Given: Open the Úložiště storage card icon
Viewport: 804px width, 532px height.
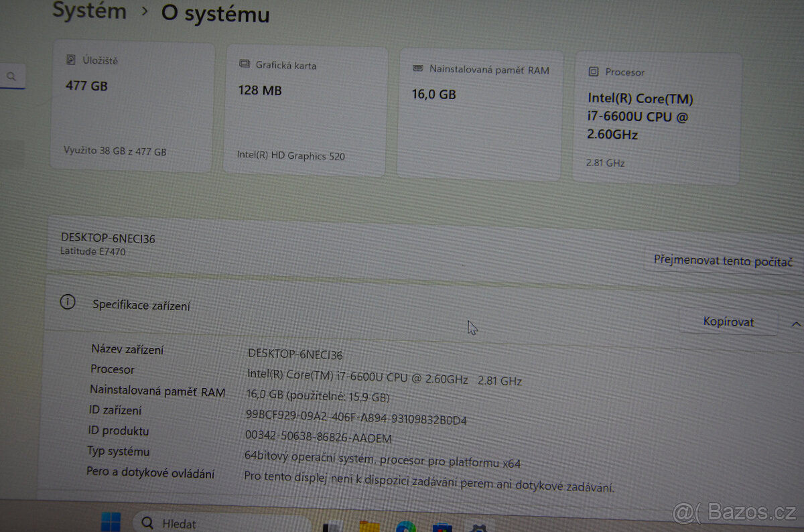Looking at the screenshot, I should point(69,60).
